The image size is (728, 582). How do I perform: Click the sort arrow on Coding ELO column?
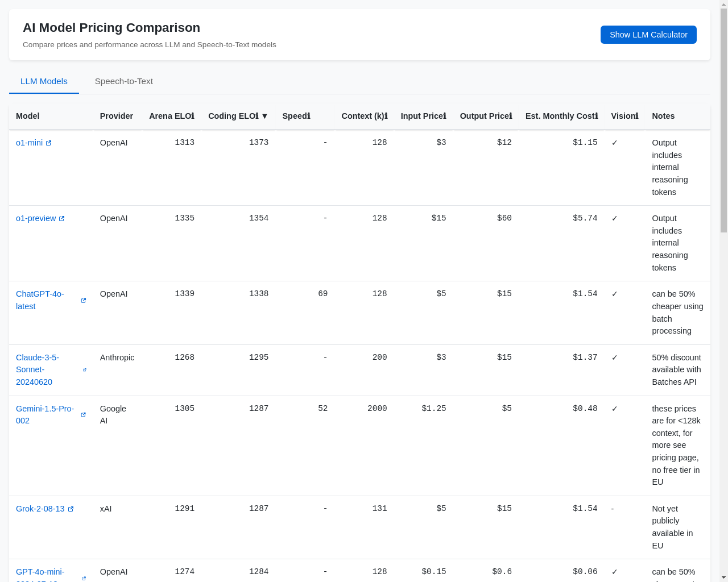tap(264, 116)
